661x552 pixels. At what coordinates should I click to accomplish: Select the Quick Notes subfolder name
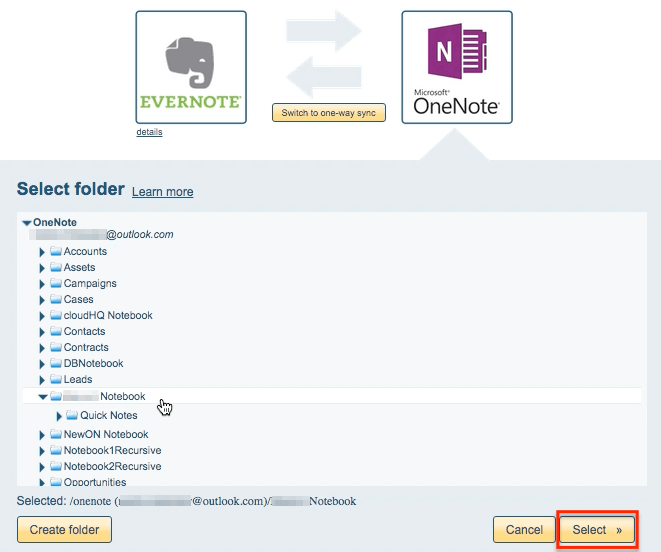[109, 415]
